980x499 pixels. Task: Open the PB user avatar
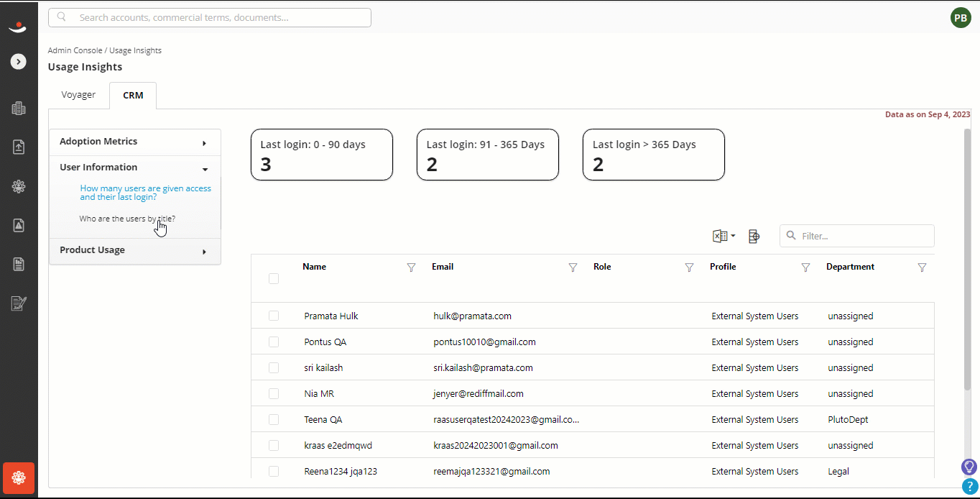(961, 18)
